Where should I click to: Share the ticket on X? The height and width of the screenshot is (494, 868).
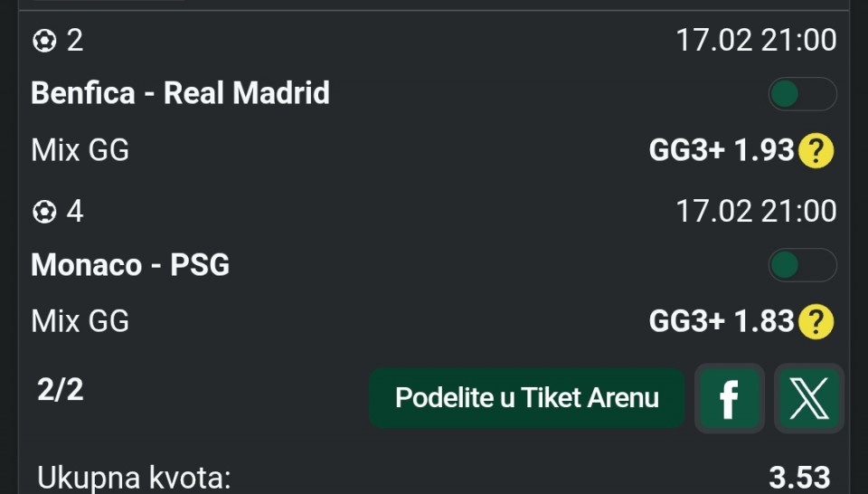pyautogui.click(x=809, y=398)
